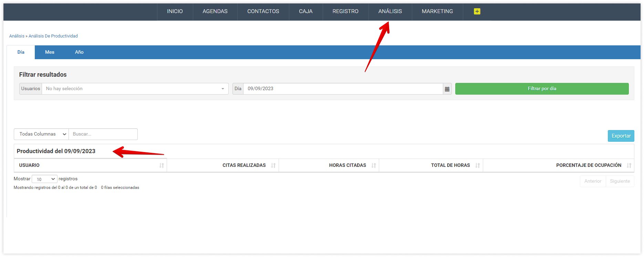Switch to the Año tab
Image resolution: width=644 pixels, height=257 pixels.
point(79,52)
